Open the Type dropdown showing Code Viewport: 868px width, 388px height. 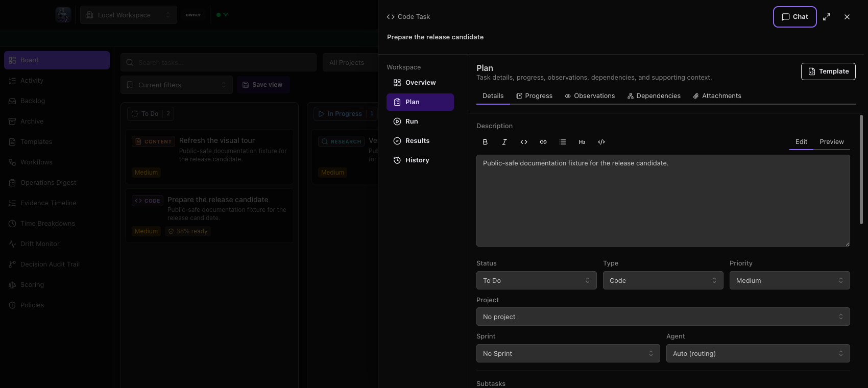pyautogui.click(x=663, y=280)
